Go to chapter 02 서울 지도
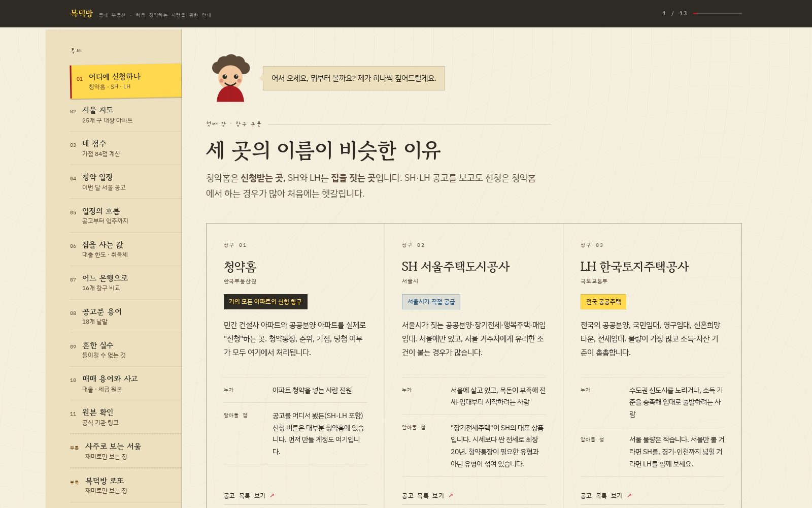The height and width of the screenshot is (508, 812). pos(125,115)
